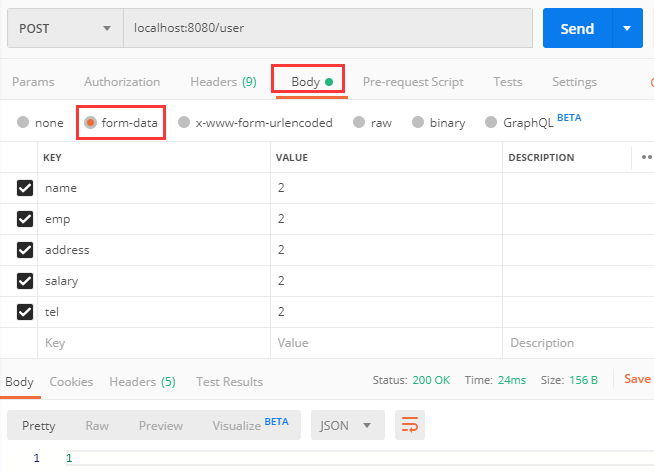
Task: Uncheck the tel row checkbox
Action: pos(25,312)
